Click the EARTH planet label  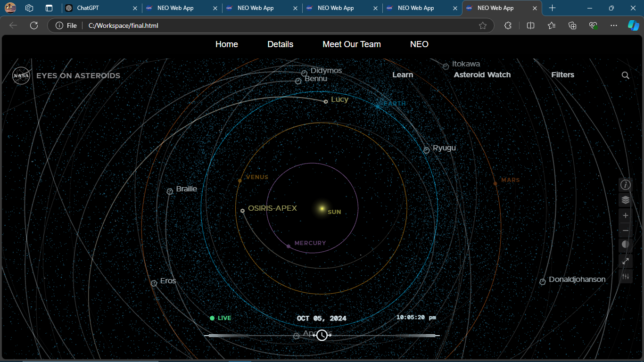tap(394, 104)
